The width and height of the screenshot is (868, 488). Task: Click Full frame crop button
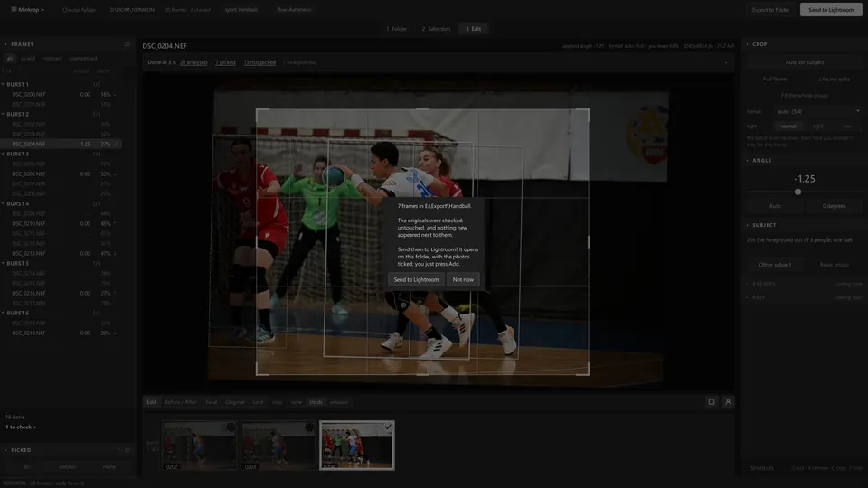click(x=775, y=80)
